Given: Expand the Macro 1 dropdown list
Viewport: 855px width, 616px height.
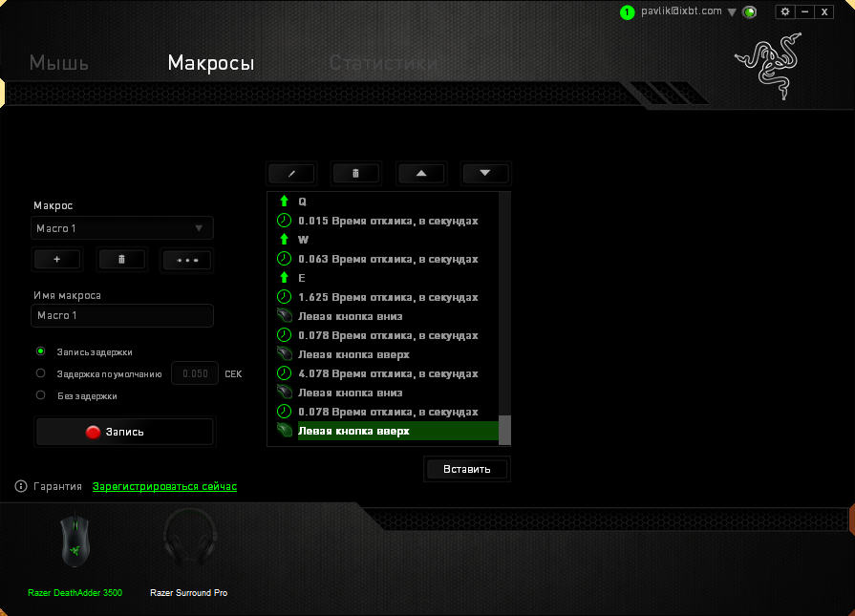Looking at the screenshot, I should coord(121,228).
